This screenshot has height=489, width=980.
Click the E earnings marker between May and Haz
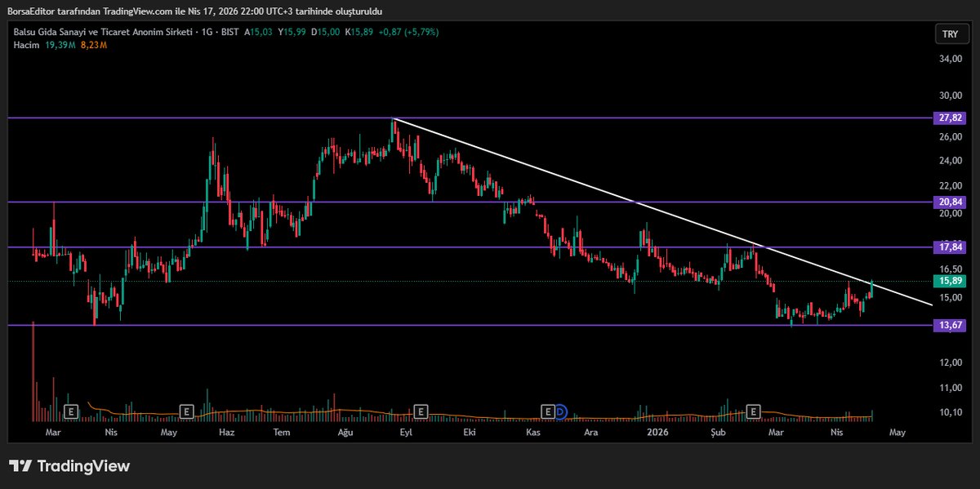(x=186, y=411)
